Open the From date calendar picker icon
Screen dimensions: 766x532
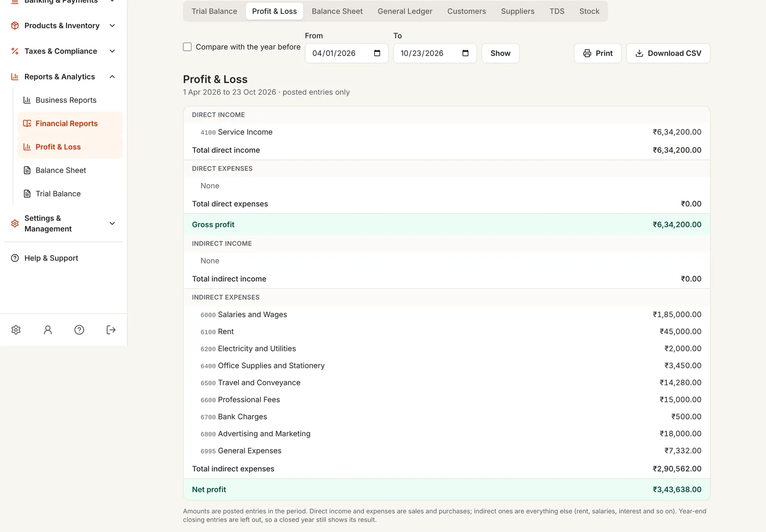[x=377, y=53]
